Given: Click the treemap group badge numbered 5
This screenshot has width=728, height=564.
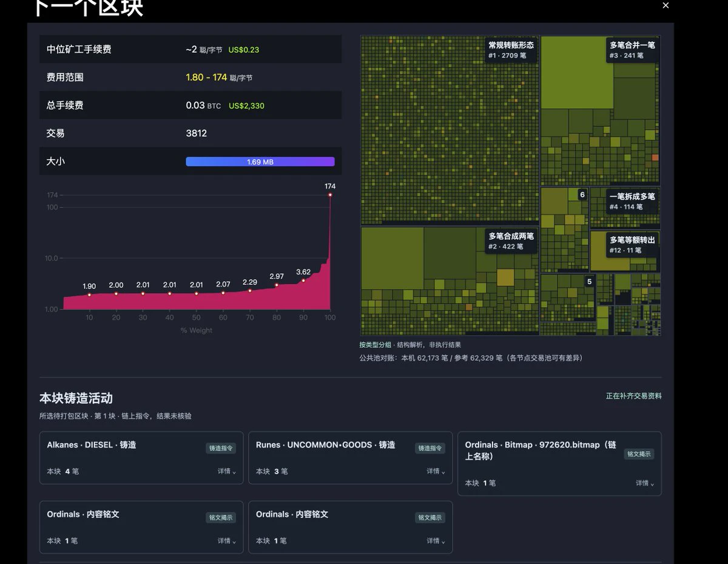Looking at the screenshot, I should point(589,282).
